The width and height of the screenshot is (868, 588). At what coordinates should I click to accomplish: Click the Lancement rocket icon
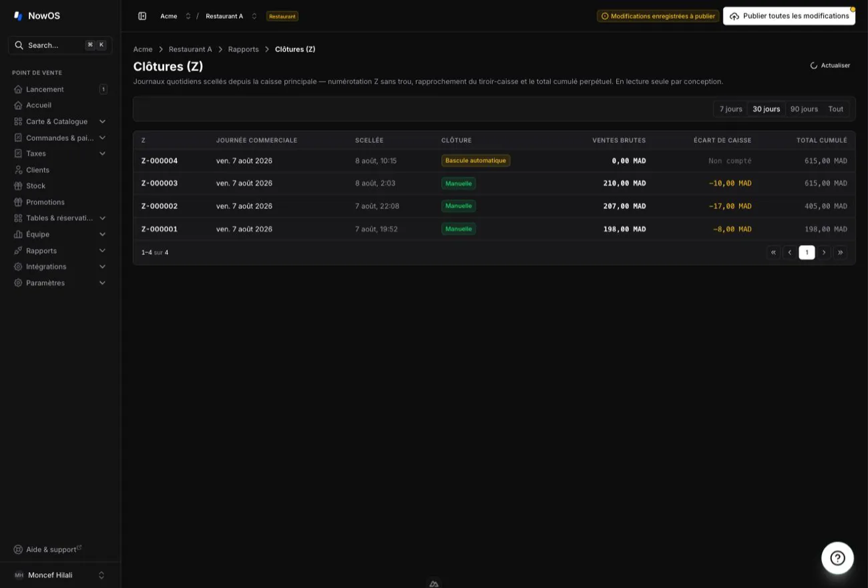[x=18, y=89]
